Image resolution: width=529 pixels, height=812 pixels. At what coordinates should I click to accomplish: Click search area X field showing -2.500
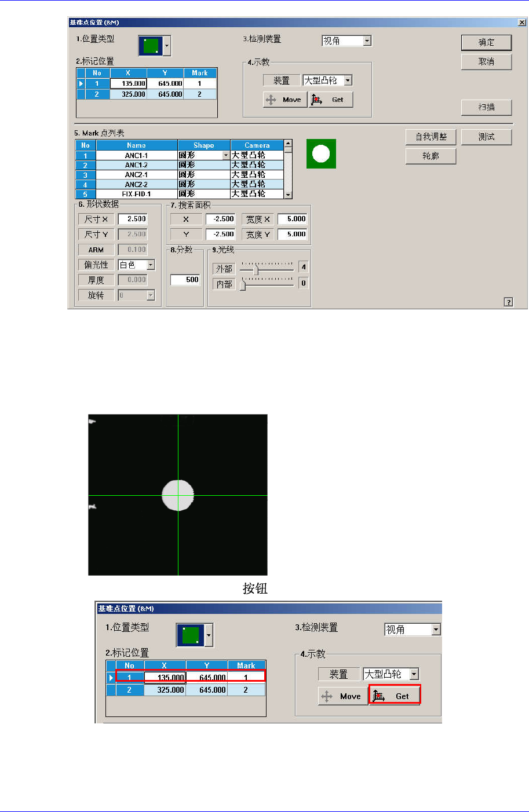pos(220,219)
